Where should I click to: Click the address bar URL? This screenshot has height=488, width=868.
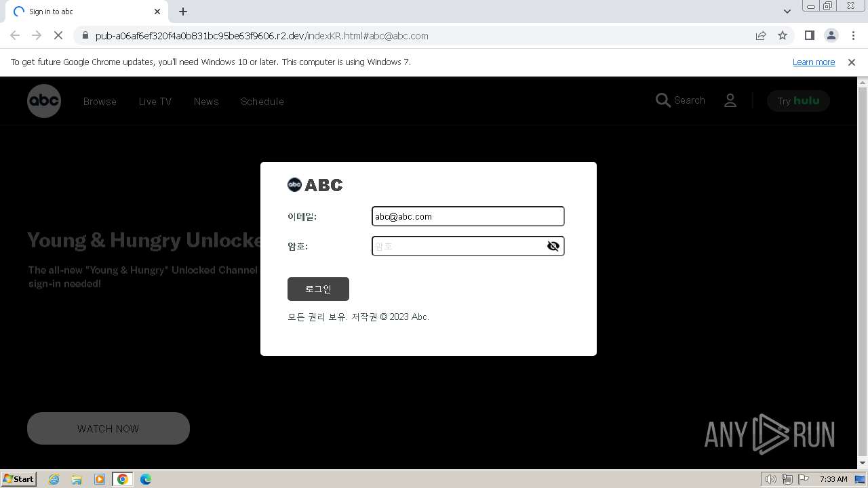point(262,36)
